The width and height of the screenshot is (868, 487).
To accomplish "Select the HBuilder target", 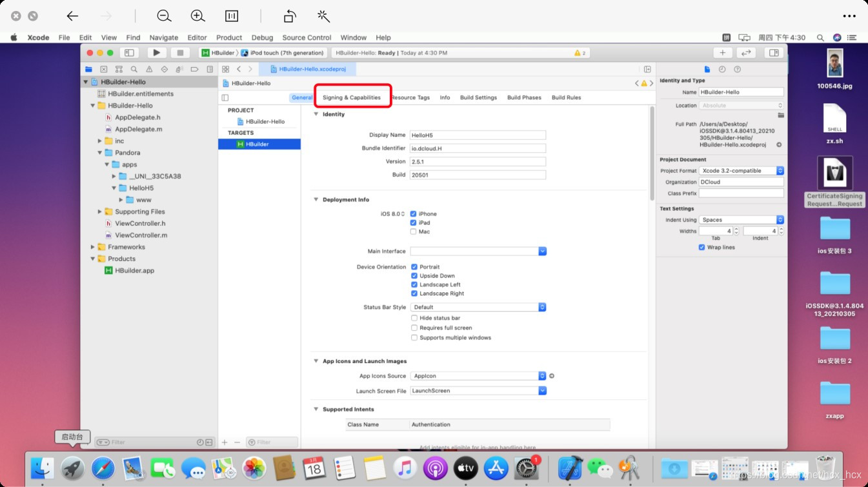I will (259, 144).
